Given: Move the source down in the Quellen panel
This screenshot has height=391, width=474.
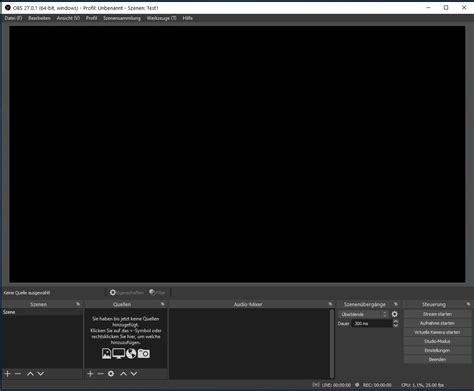Looking at the screenshot, I should (x=134, y=373).
